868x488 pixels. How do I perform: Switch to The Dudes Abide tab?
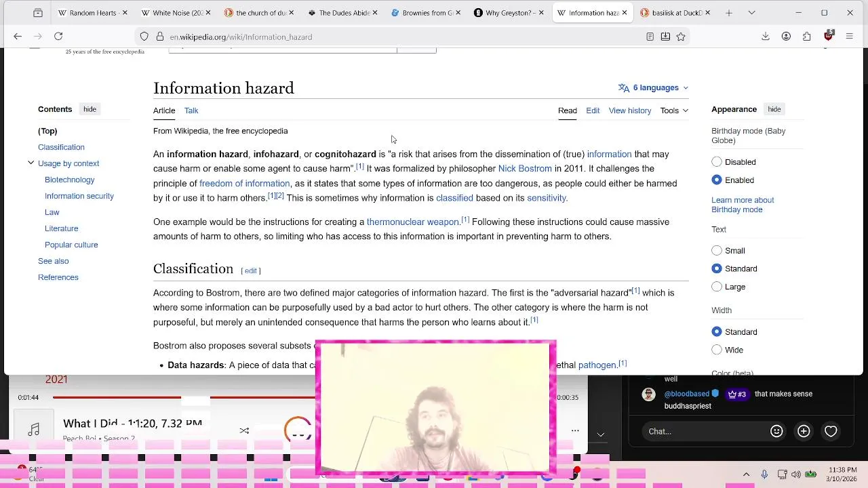click(x=344, y=13)
